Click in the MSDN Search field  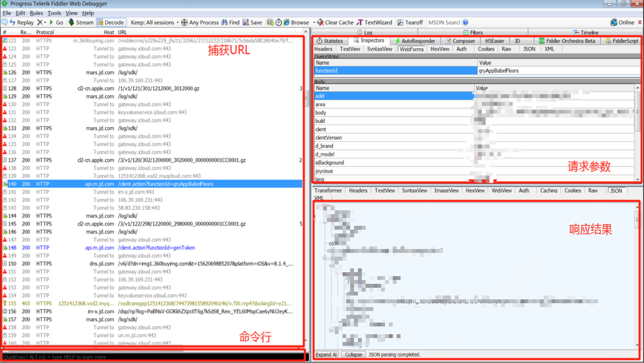click(x=444, y=22)
